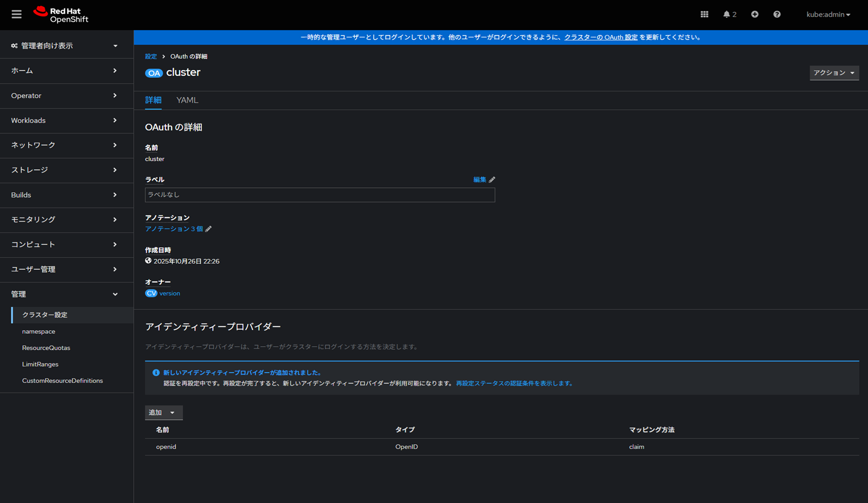Image resolution: width=868 pixels, height=503 pixels.
Task: Open the notifications bell icon
Action: [x=727, y=14]
